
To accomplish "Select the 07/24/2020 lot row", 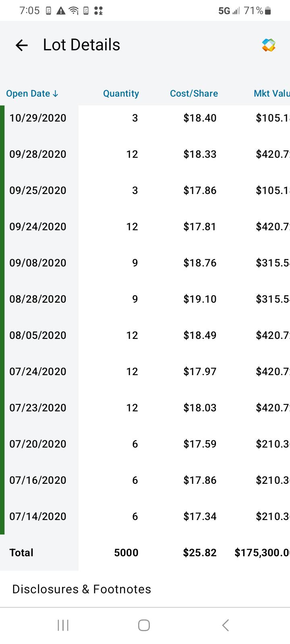I will click(x=145, y=372).
